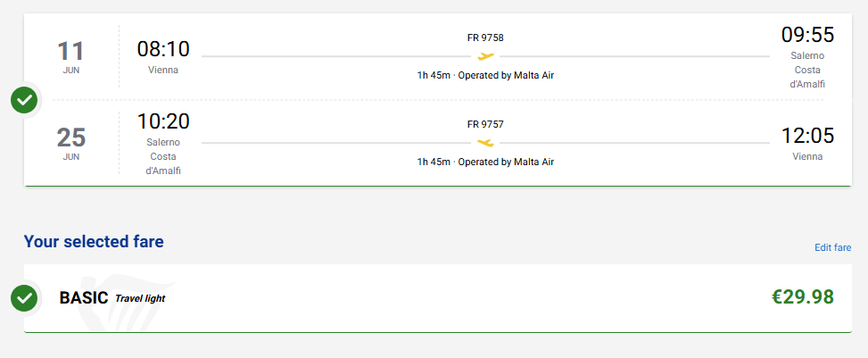Click the Your selected fare heading

94,242
